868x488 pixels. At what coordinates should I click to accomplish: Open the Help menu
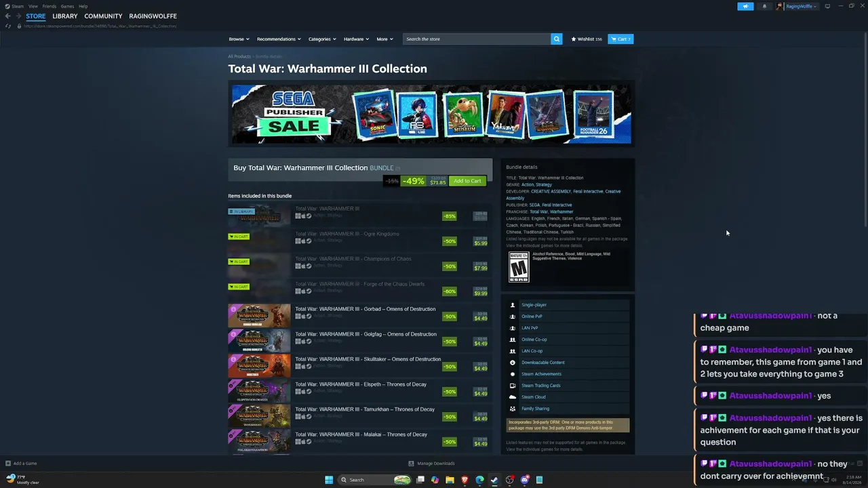point(83,6)
